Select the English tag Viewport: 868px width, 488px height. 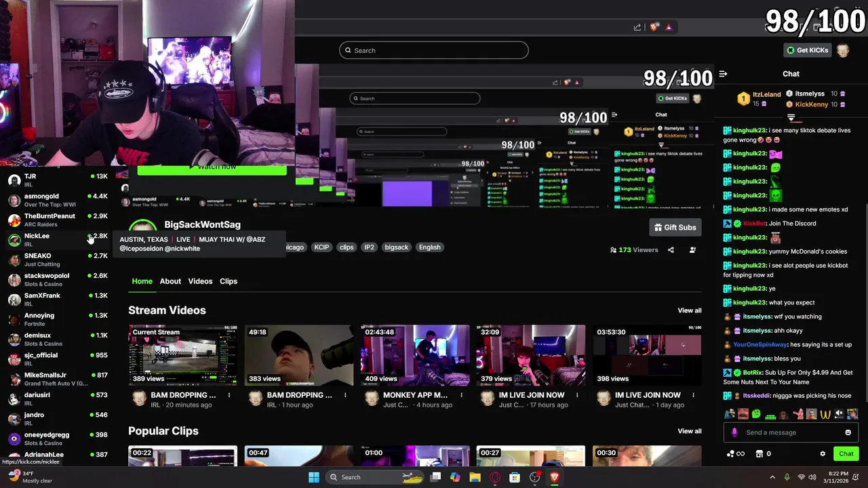coord(429,247)
